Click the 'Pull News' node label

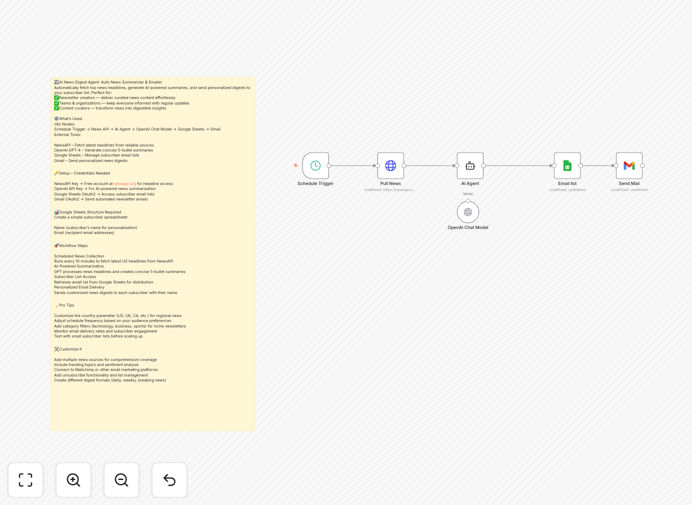click(391, 183)
